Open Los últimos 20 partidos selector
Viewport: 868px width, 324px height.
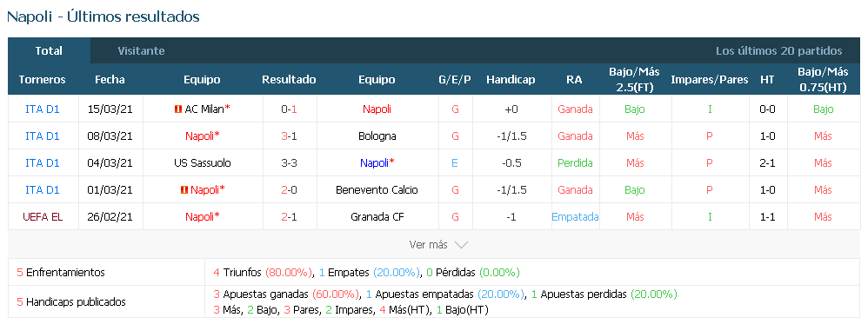(x=779, y=51)
